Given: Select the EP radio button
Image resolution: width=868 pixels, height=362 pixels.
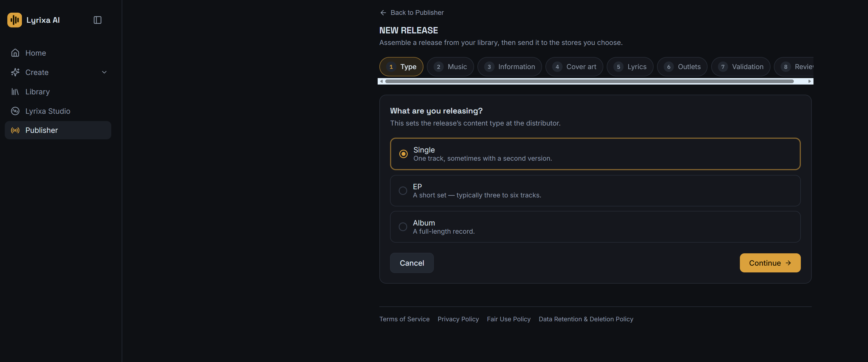Looking at the screenshot, I should click(x=403, y=191).
